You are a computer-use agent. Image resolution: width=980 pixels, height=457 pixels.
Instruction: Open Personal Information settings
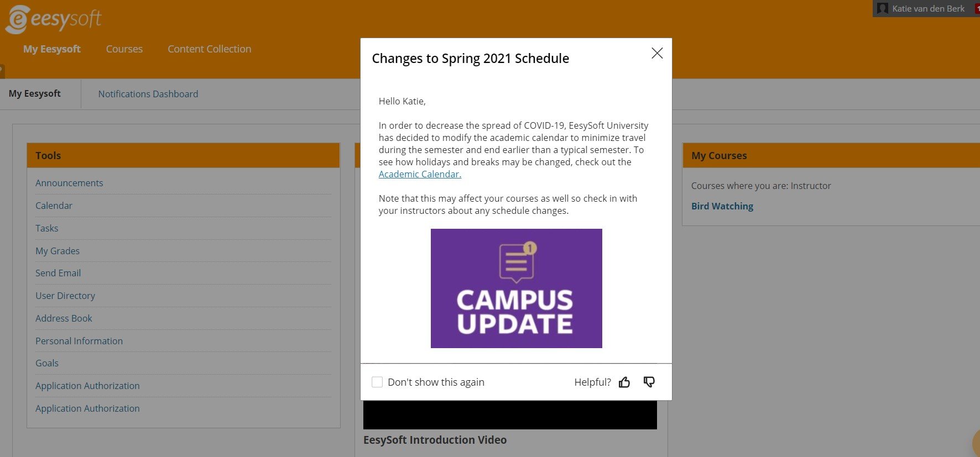tap(79, 340)
